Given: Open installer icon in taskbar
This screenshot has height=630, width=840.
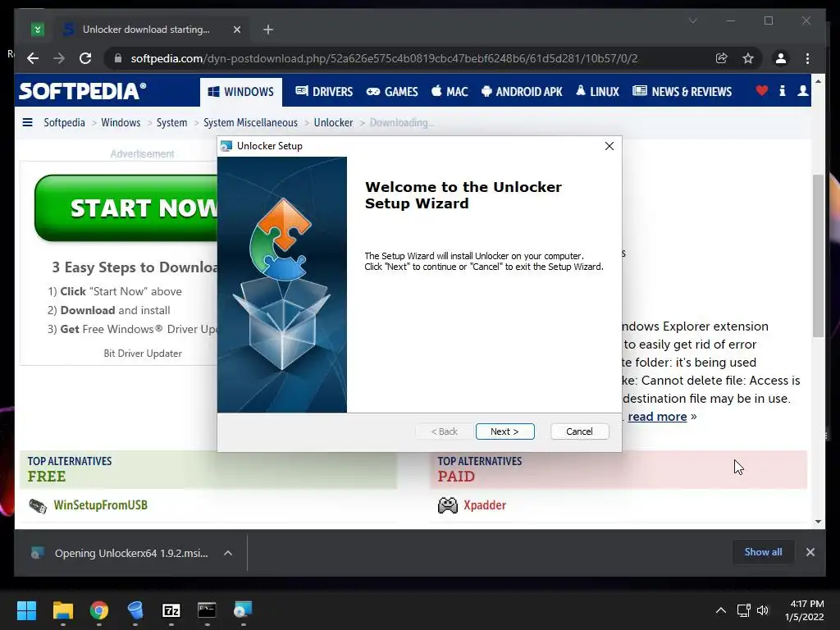Looking at the screenshot, I should [243, 610].
